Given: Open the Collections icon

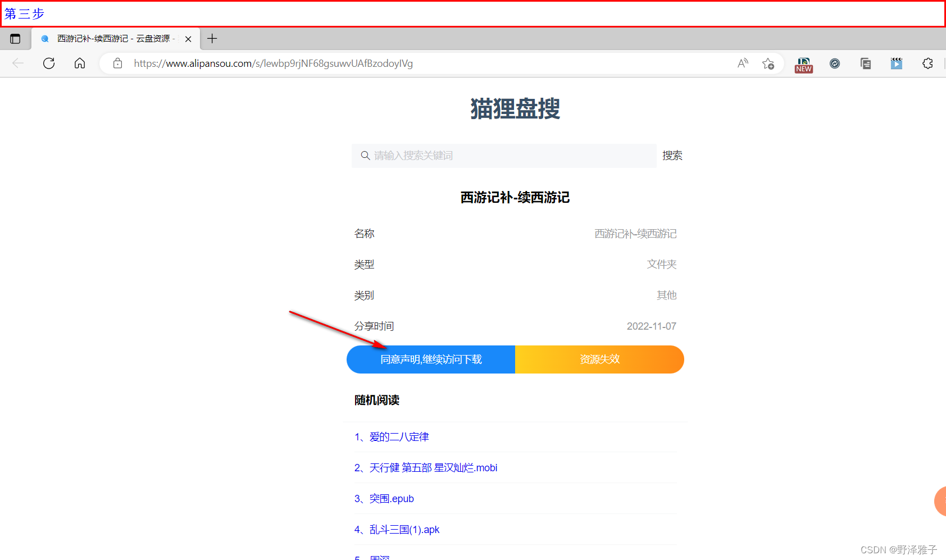Looking at the screenshot, I should 866,63.
